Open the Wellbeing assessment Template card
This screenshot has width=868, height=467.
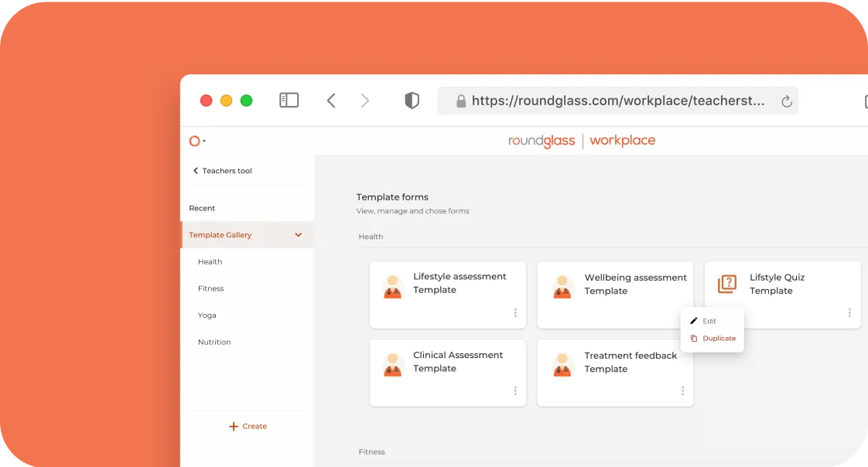tap(615, 288)
